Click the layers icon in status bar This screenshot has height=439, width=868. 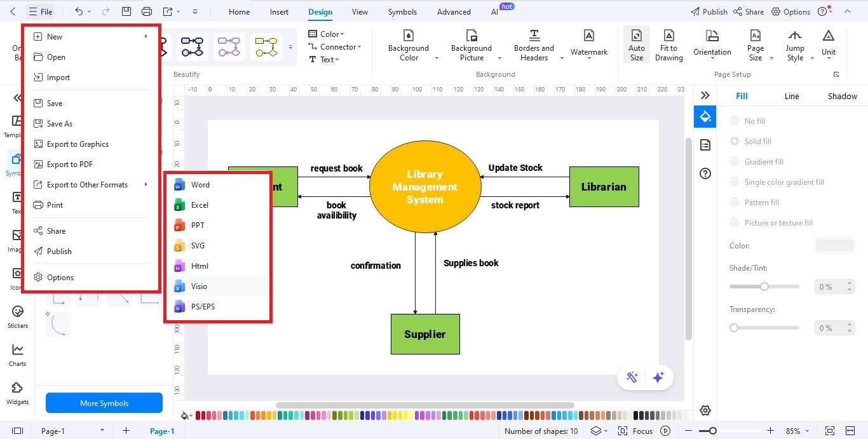595,431
